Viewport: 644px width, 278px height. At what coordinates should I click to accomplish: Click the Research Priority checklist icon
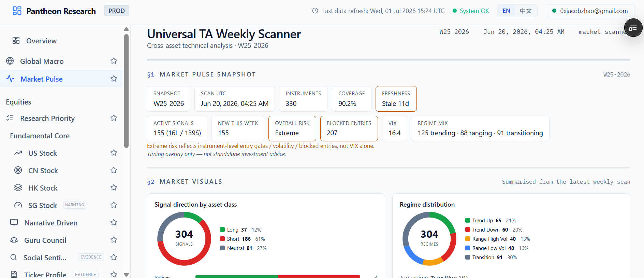(10, 118)
